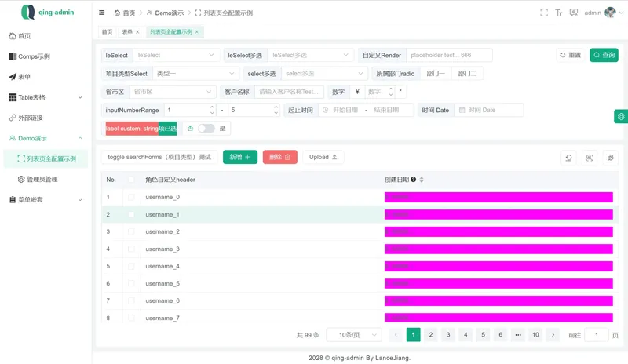The image size is (628, 364).
Task: Open the font size settings icon
Action: pyautogui.click(x=559, y=13)
